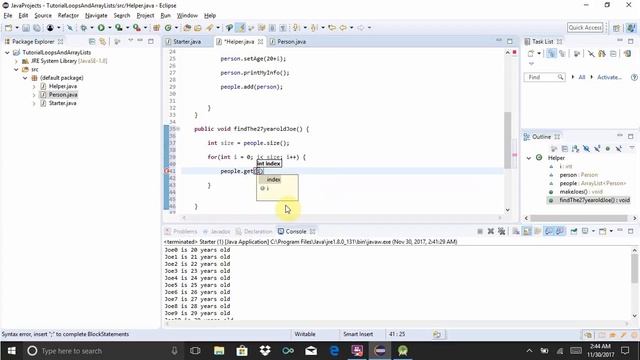Image resolution: width=640 pixels, height=360 pixels.
Task: Open the Debug button dropdown arrow
Action: coord(92,28)
